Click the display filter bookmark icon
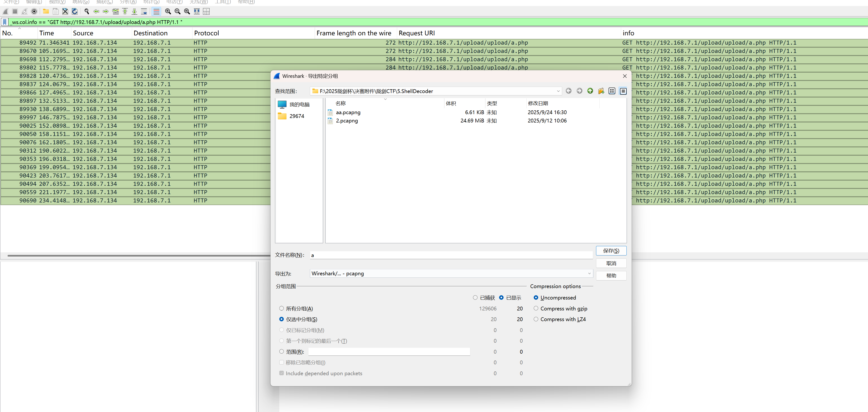The height and width of the screenshot is (412, 868). [5, 22]
